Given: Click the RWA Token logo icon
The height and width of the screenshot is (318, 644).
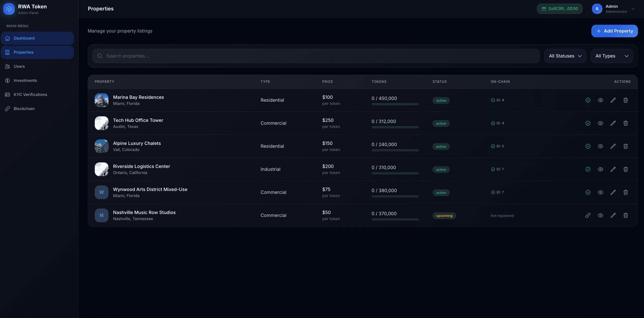Looking at the screenshot, I should [9, 9].
